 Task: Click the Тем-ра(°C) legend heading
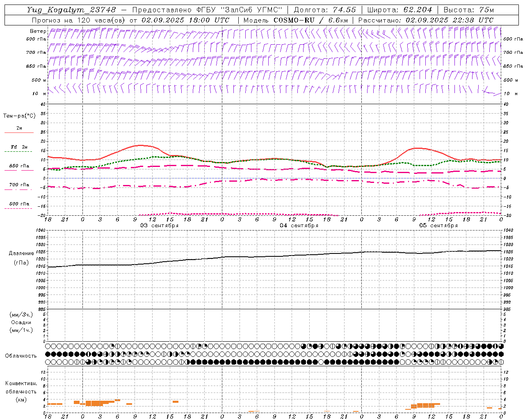pos(19,116)
